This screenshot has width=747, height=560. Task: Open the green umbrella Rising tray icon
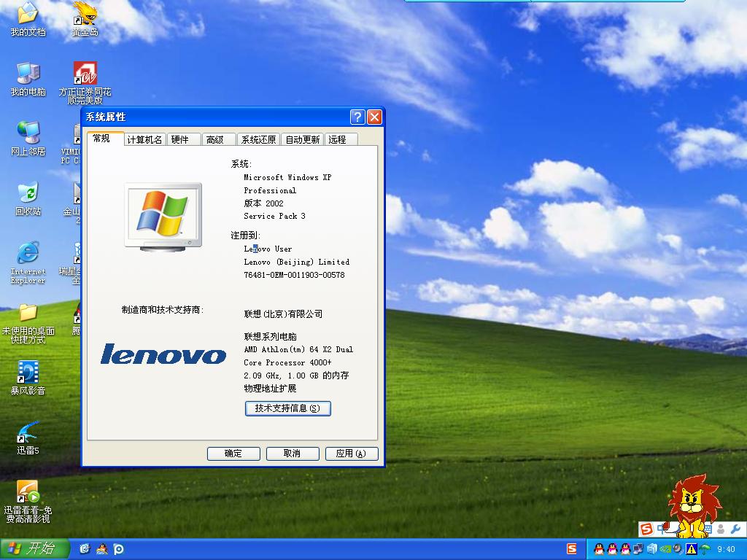pyautogui.click(x=705, y=549)
